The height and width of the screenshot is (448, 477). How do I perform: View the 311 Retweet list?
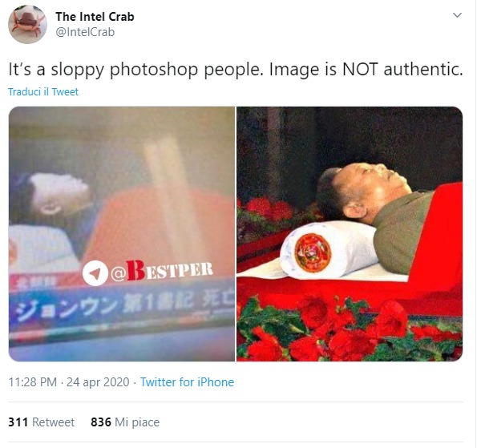41,422
